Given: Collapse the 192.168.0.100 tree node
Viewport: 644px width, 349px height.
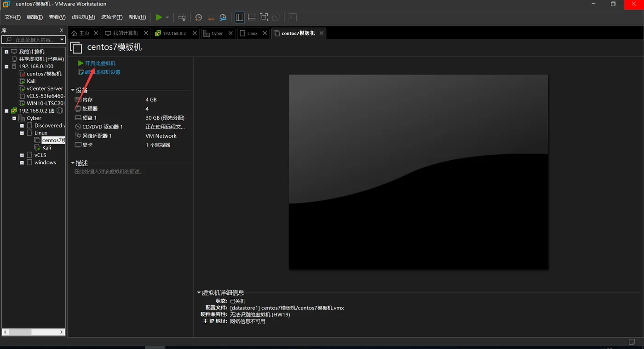Looking at the screenshot, I should [6, 66].
